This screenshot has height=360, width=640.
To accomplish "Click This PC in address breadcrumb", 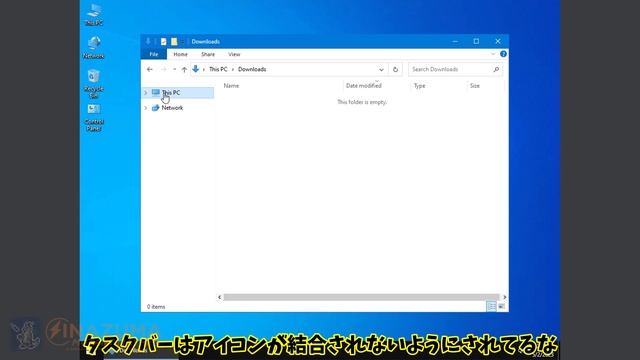I will 218,69.
